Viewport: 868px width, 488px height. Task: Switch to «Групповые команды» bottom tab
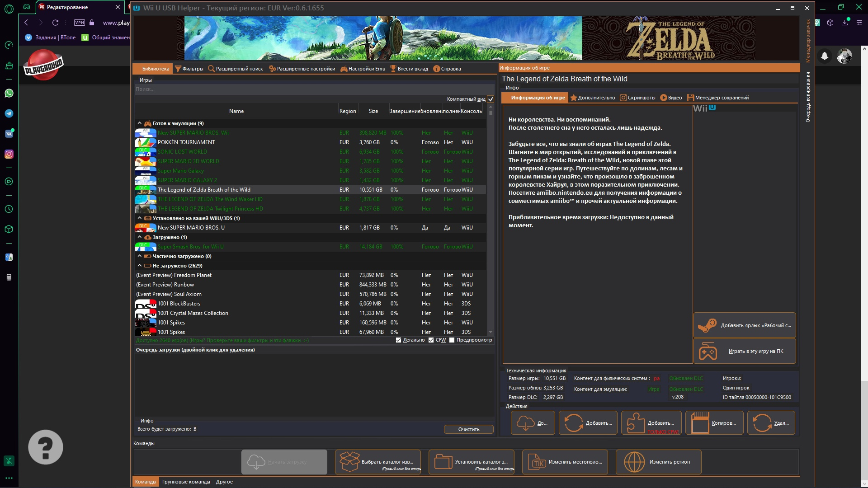coord(186,482)
